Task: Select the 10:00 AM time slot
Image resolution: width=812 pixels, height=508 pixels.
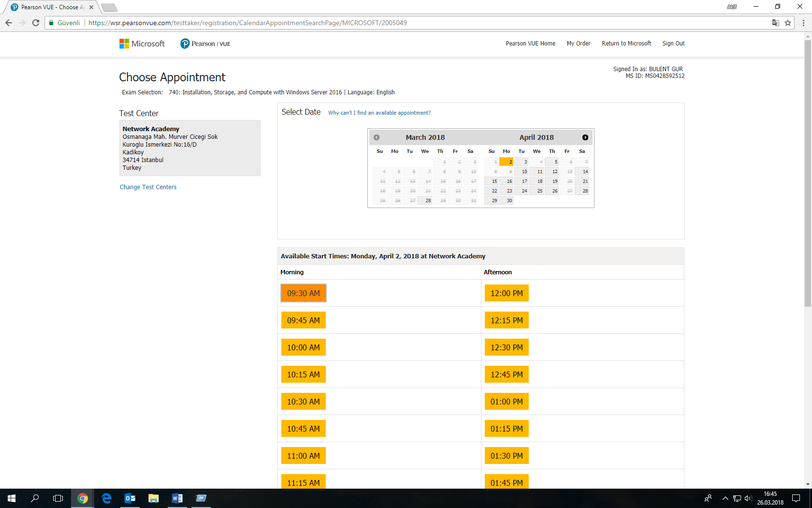Action: [x=304, y=347]
